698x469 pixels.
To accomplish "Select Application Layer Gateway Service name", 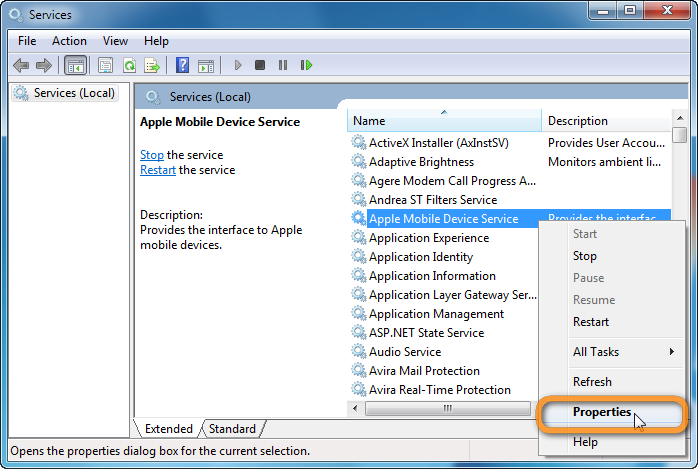I will [453, 295].
